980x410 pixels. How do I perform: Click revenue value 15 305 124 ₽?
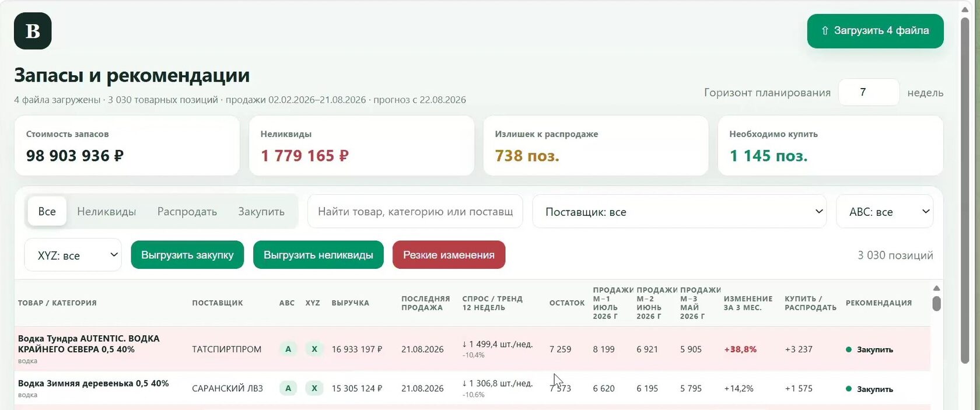(x=357, y=388)
